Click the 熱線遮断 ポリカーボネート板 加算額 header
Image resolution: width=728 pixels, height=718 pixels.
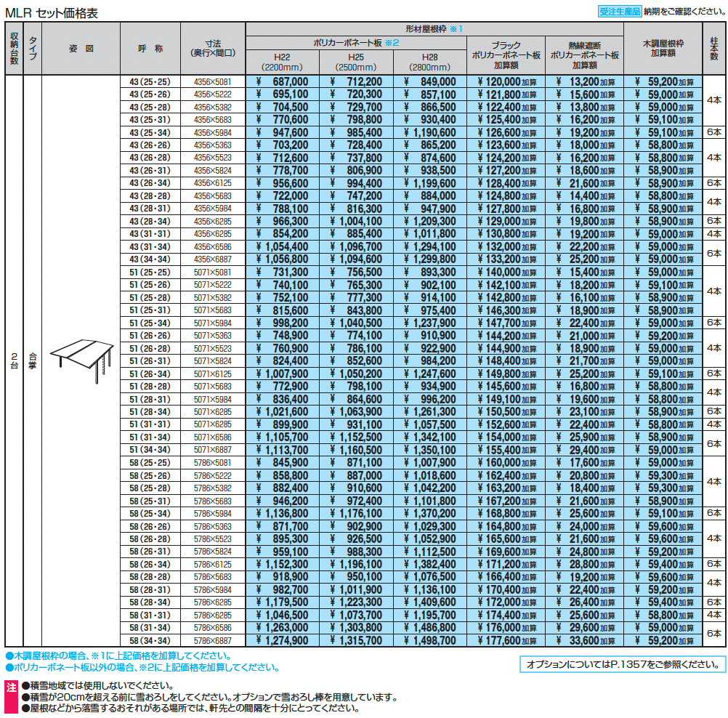click(584, 55)
